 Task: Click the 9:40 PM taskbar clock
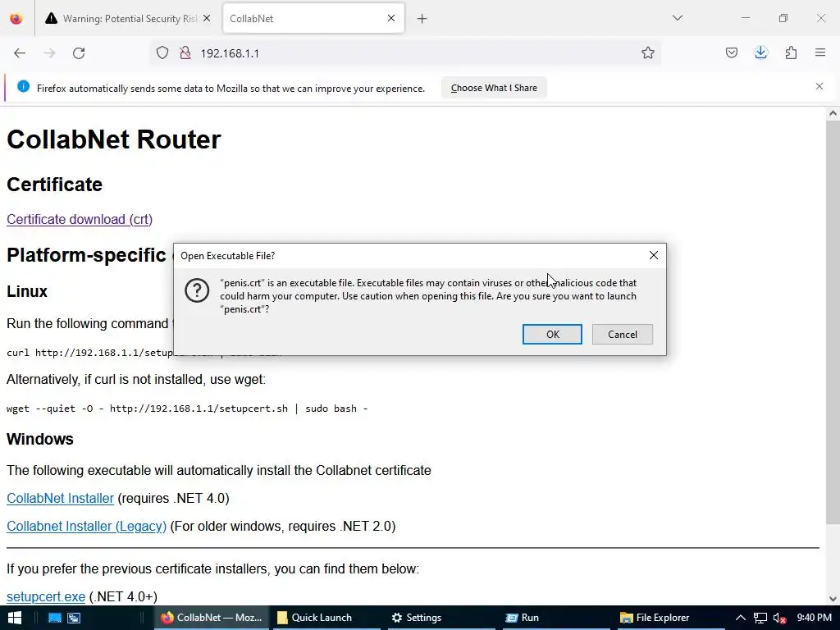814,618
